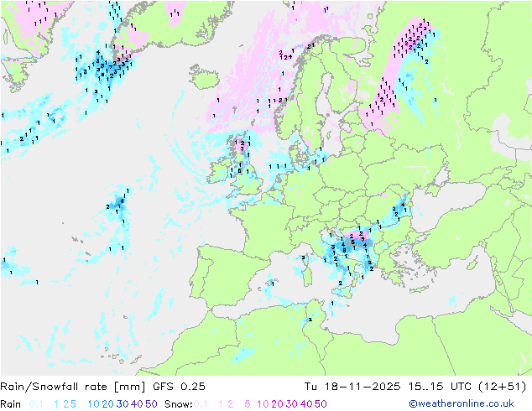Click the '(12+51)' forecast run label
532x411 pixels.
[x=503, y=387]
